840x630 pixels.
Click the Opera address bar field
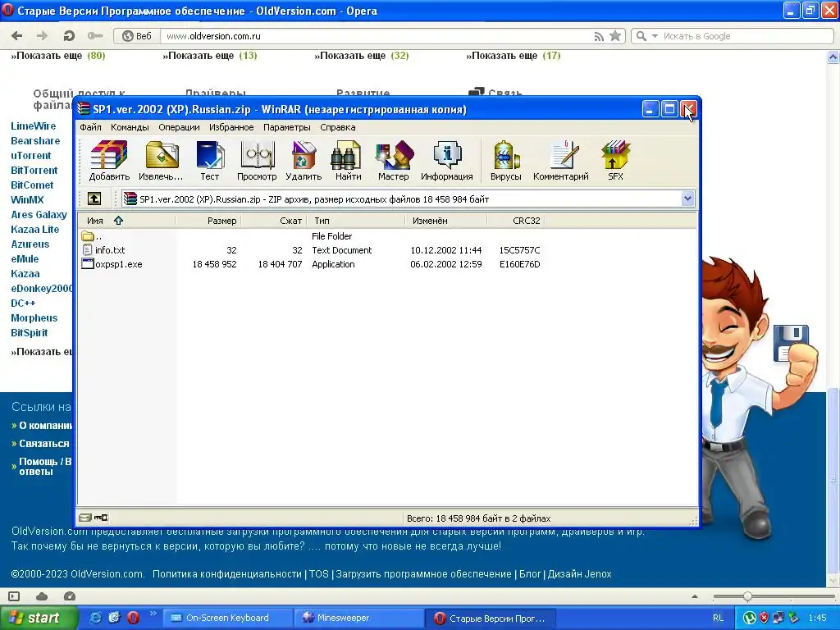pyautogui.click(x=375, y=36)
